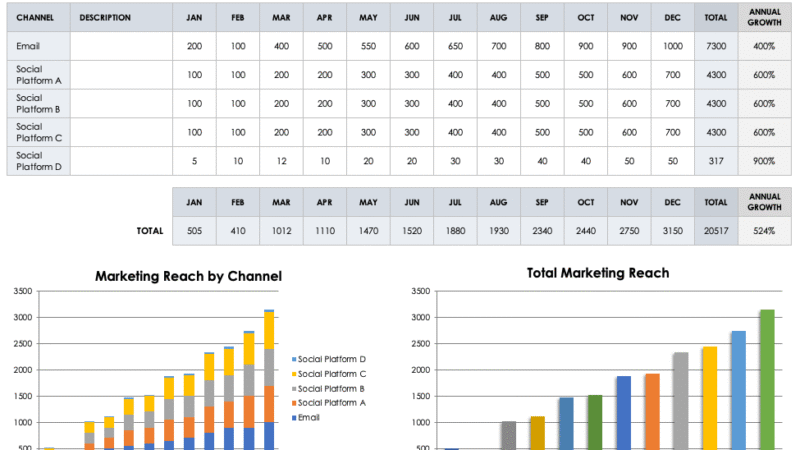
Task: Click the Marketing Reach by Channel chart title
Action: pyautogui.click(x=188, y=276)
